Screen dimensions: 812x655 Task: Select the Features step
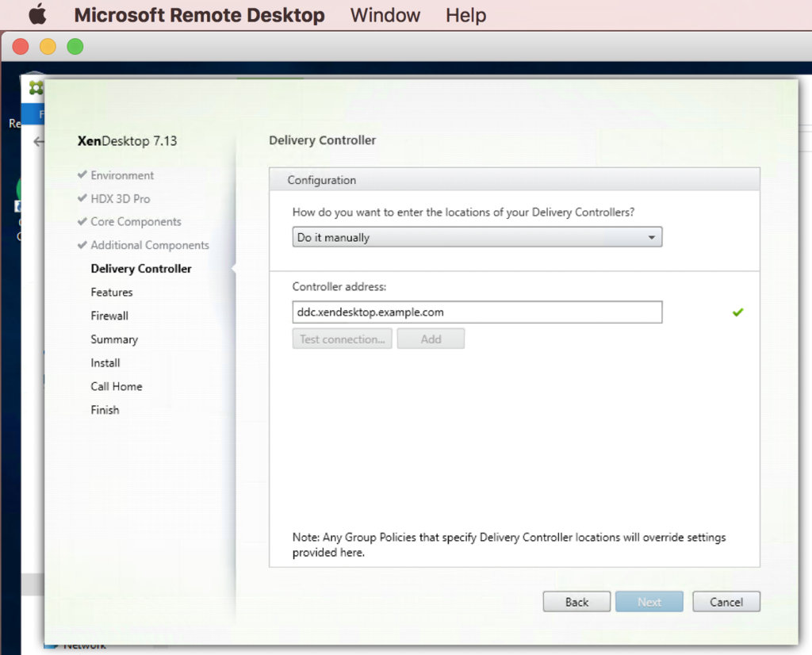coord(112,293)
